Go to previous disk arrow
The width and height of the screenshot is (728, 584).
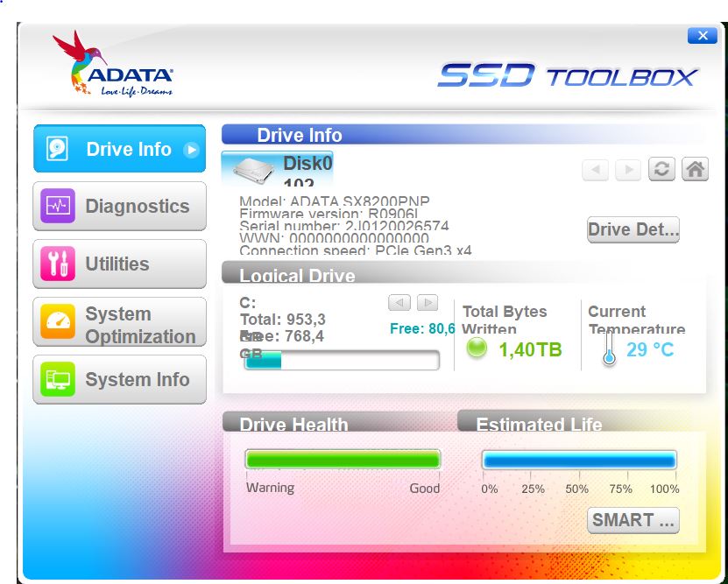pyautogui.click(x=595, y=169)
